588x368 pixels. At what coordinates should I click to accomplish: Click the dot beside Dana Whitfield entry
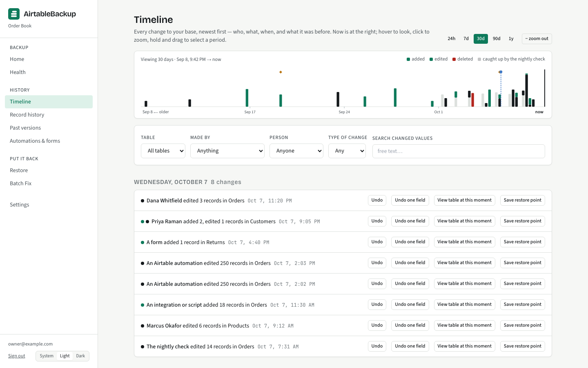pos(143,201)
